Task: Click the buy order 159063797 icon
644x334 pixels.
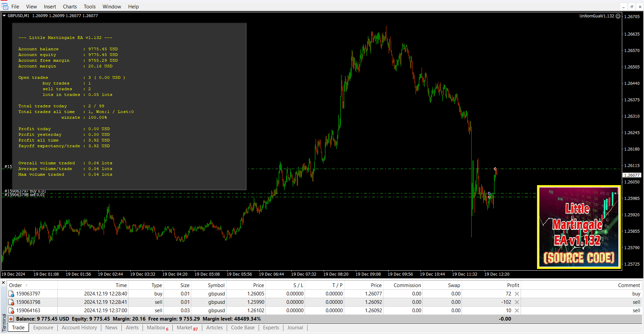Action: (11, 294)
